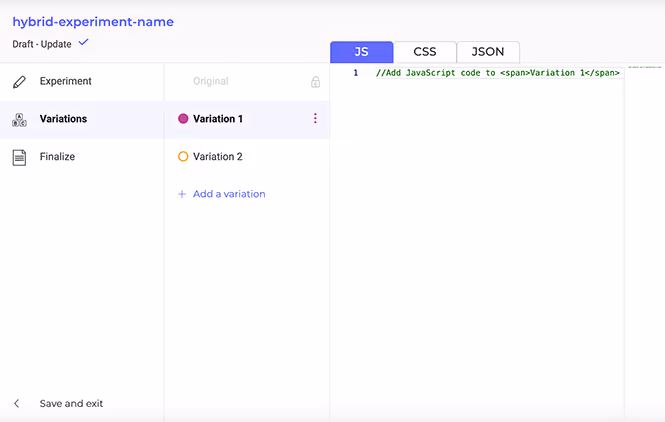665x422 pixels.
Task: Select the Original variation row
Action: point(247,81)
